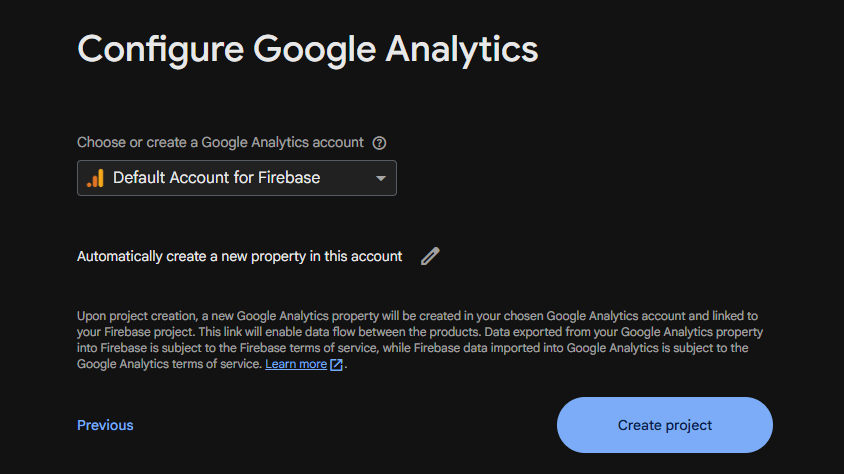Viewport: 844px width, 474px height.
Task: Click the "Choose or create a Google Analytics account" label
Action: pos(220,143)
